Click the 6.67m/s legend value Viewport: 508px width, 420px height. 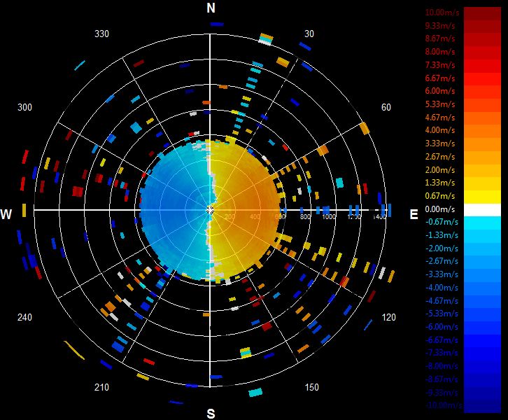click(x=440, y=78)
